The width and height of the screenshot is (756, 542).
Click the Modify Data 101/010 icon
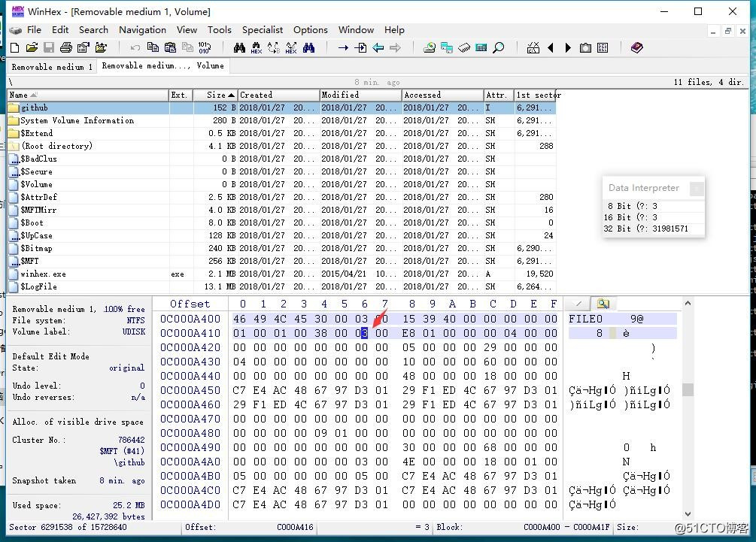tap(205, 47)
